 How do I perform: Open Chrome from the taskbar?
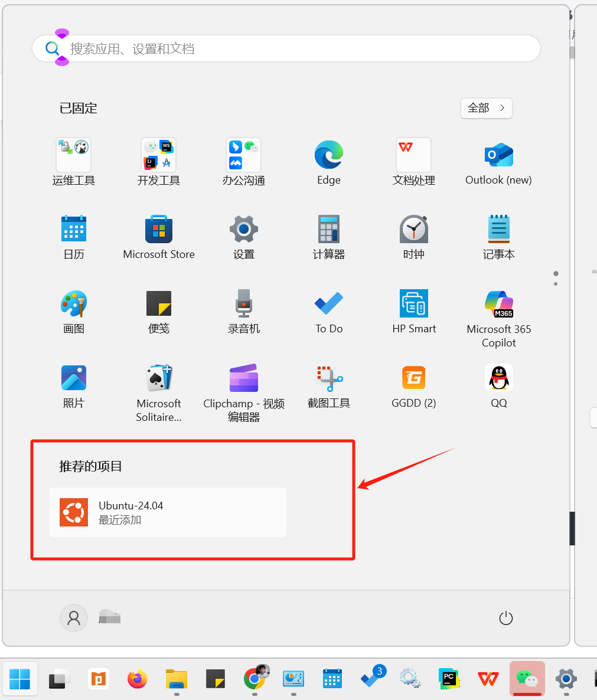255,679
